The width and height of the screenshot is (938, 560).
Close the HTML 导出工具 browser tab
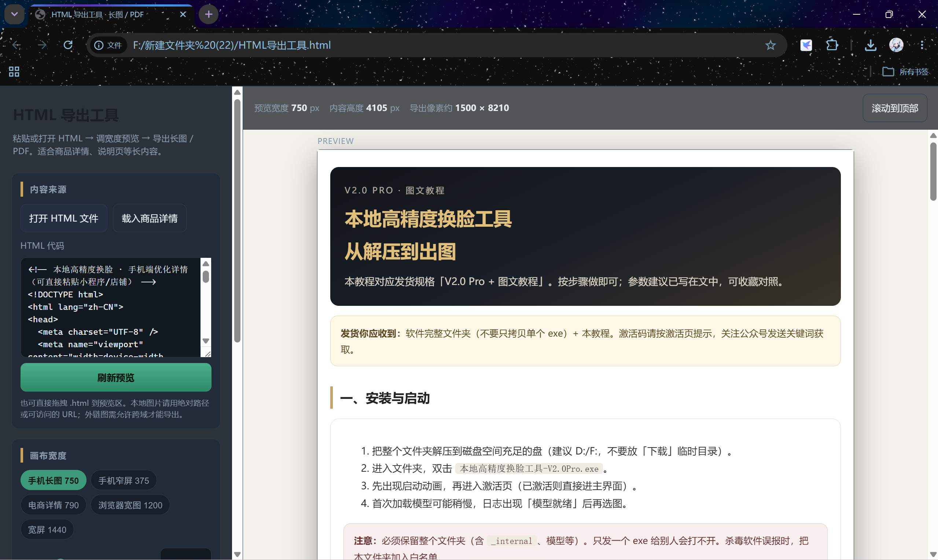point(183,14)
